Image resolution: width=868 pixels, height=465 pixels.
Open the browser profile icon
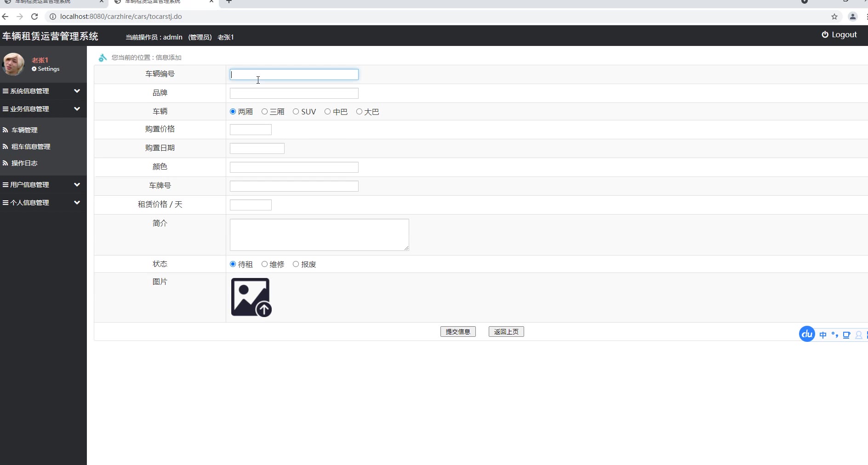(x=852, y=17)
